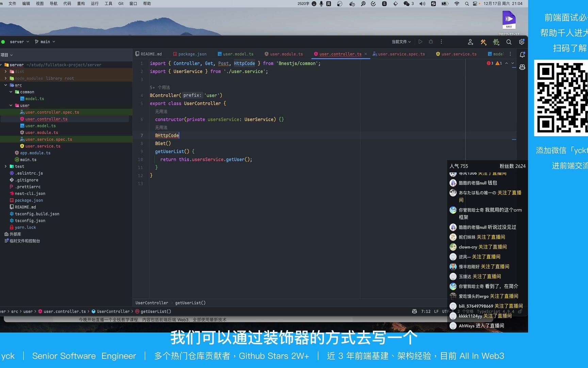The image size is (588, 368).
Task: Open the 当前文件 run configuration dropdown
Action: point(401,42)
